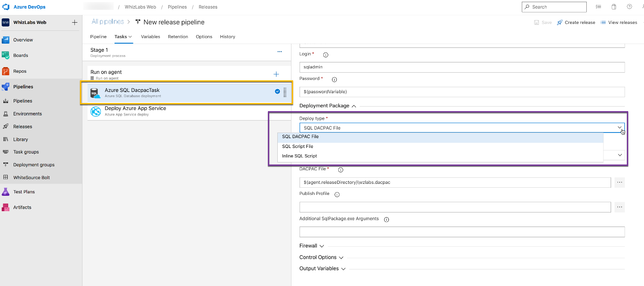
Task: Click the Search box
Action: coord(554,7)
